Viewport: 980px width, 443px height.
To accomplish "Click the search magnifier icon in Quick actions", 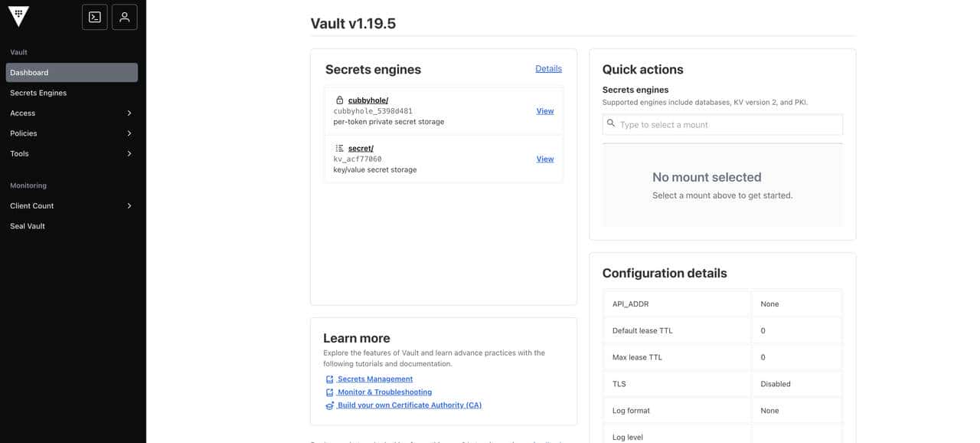I will coord(611,123).
